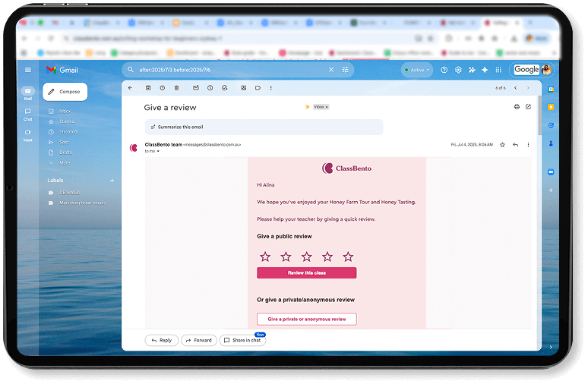
Task: Mark email as unread
Action: coord(196,88)
